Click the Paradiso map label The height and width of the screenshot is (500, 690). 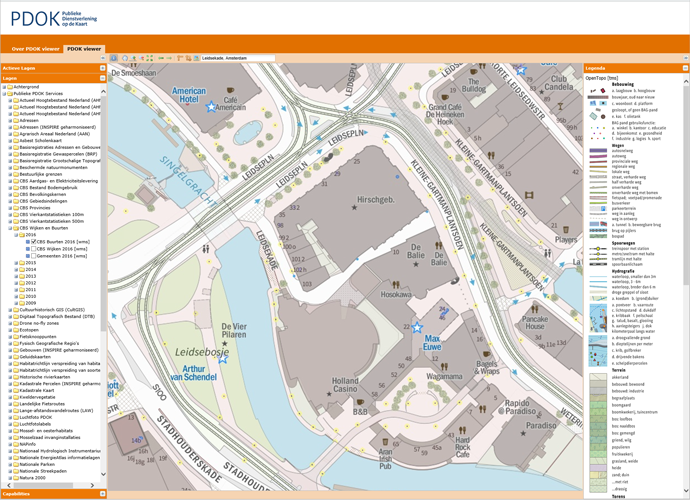541,426
